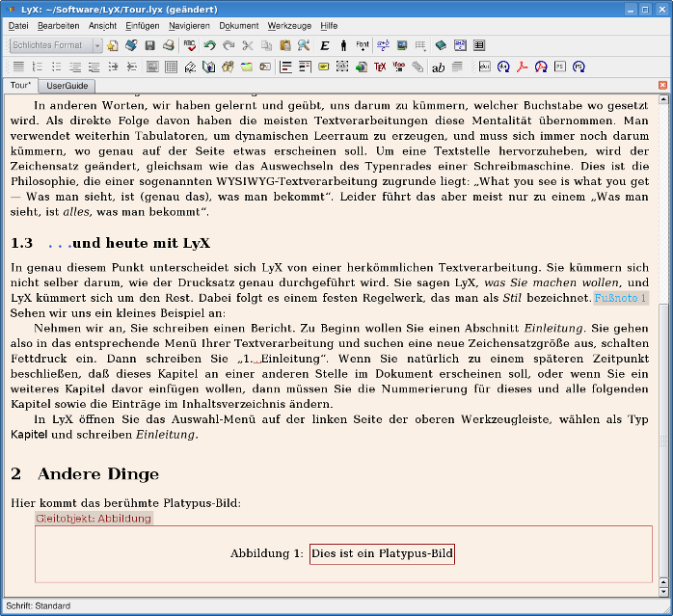Open text style dialog with the ab icon
Viewport: 673px width, 616px height.
[x=439, y=67]
